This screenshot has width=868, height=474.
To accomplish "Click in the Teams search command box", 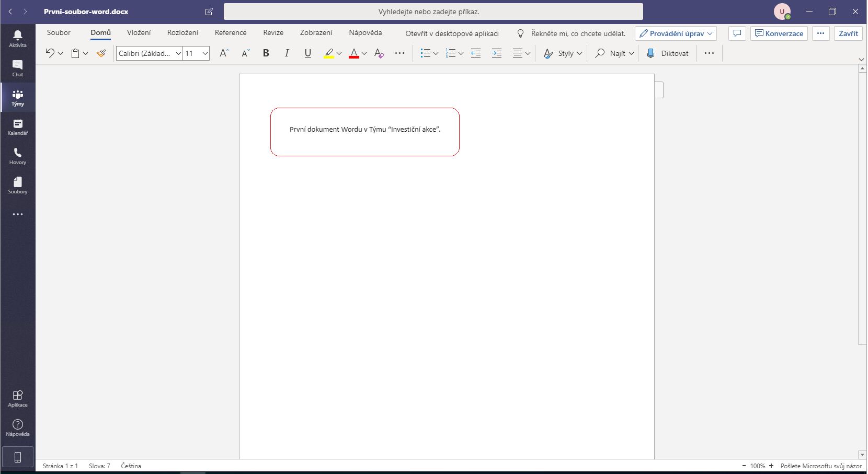I will (x=433, y=11).
